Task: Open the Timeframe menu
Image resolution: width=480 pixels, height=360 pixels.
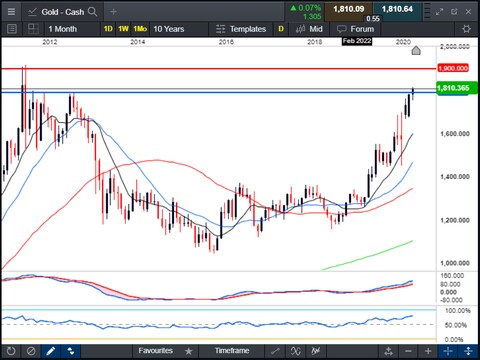Action: 232,351
